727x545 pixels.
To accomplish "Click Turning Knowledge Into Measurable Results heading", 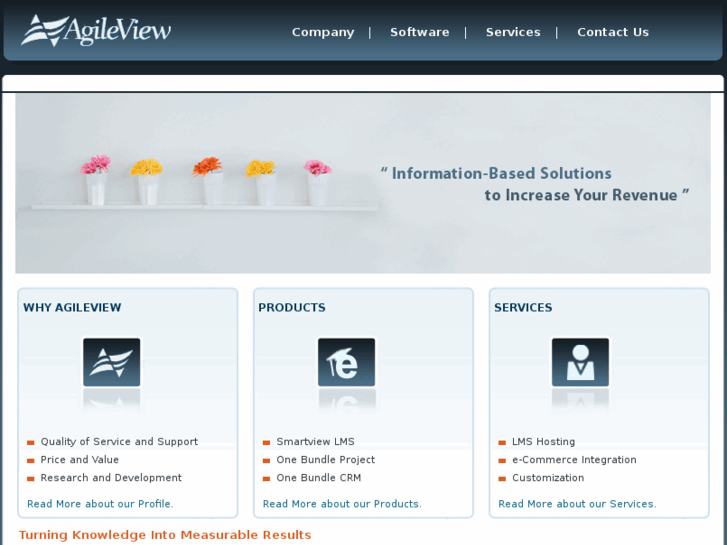I will [165, 535].
